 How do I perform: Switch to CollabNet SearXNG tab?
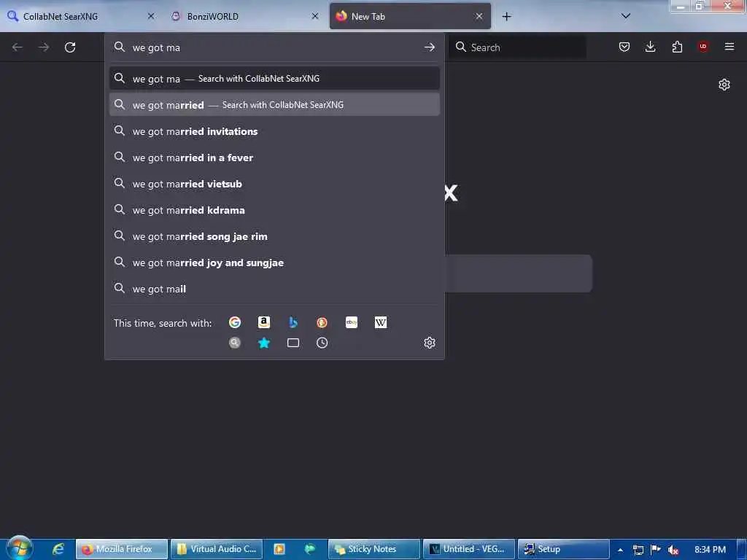(x=81, y=16)
